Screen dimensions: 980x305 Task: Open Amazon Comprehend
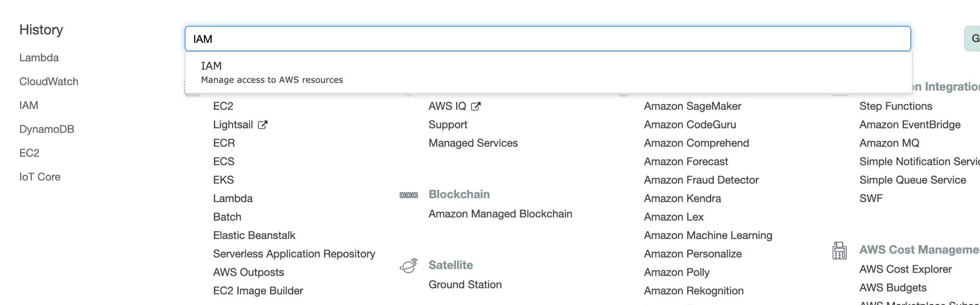(x=697, y=143)
